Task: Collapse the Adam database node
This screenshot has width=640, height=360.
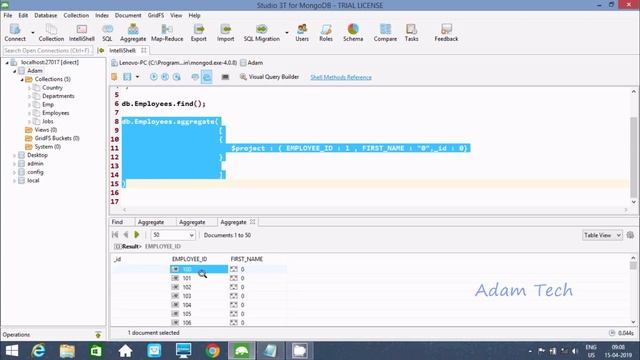Action: 15,71
